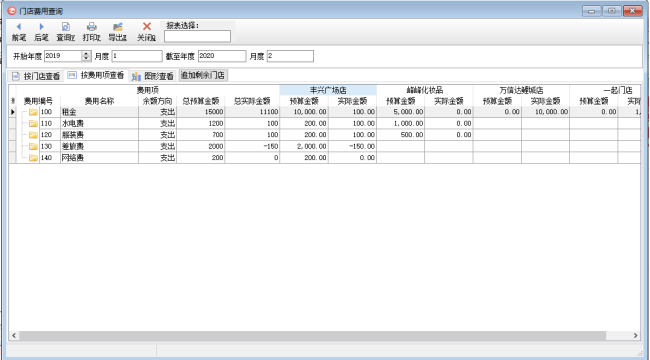Click the 后笔 next record arrow

41,27
